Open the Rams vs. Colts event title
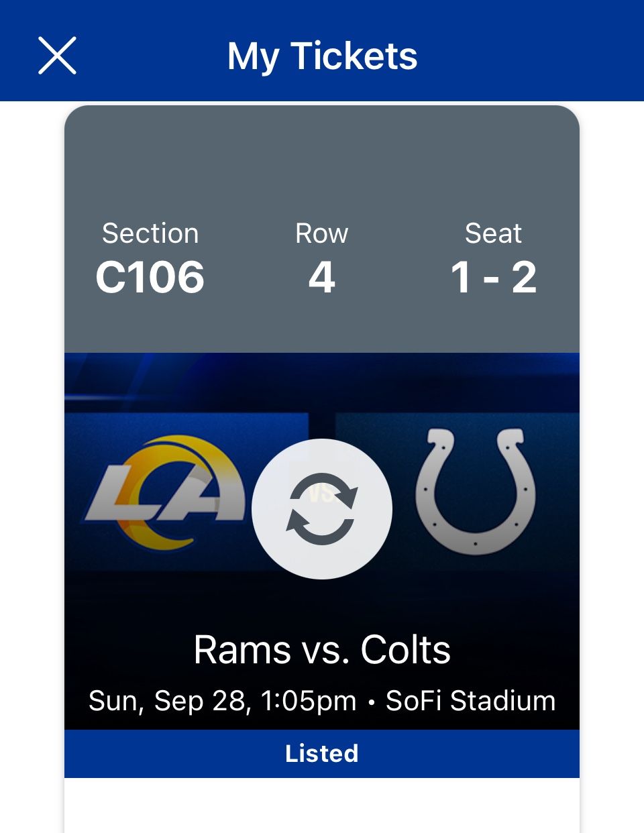Viewport: 644px width, 833px height. (x=322, y=649)
